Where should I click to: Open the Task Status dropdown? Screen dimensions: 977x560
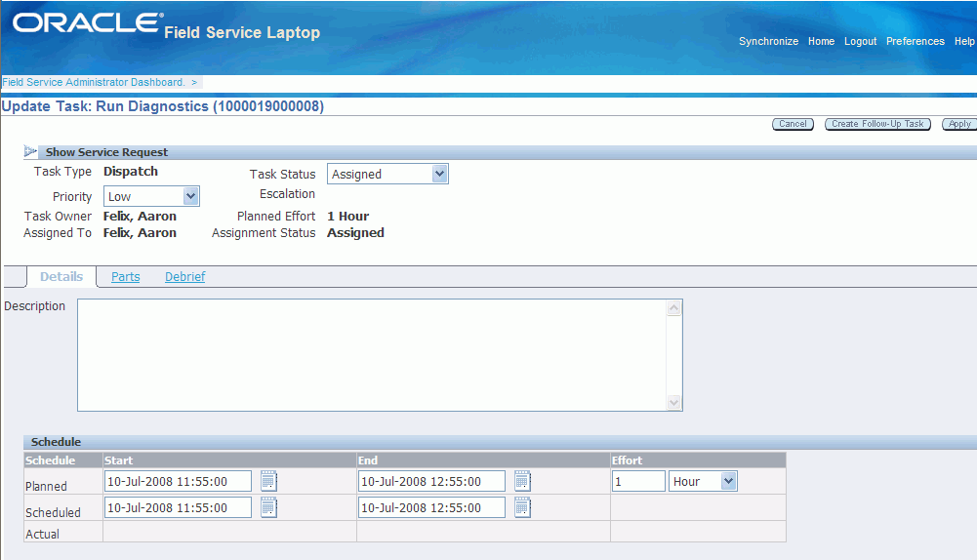pyautogui.click(x=387, y=174)
